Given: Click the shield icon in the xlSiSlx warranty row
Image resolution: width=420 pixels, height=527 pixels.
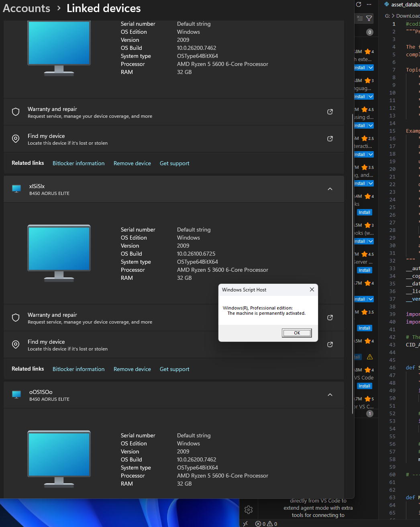Looking at the screenshot, I should click(x=16, y=318).
